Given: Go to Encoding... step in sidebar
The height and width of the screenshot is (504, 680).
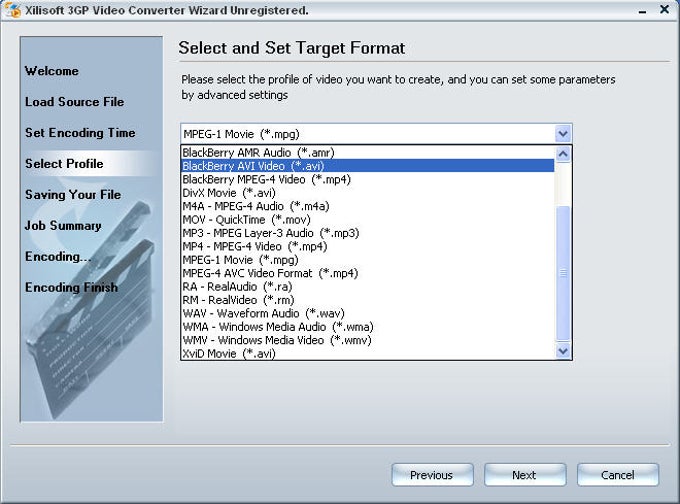Looking at the screenshot, I should coord(58,257).
